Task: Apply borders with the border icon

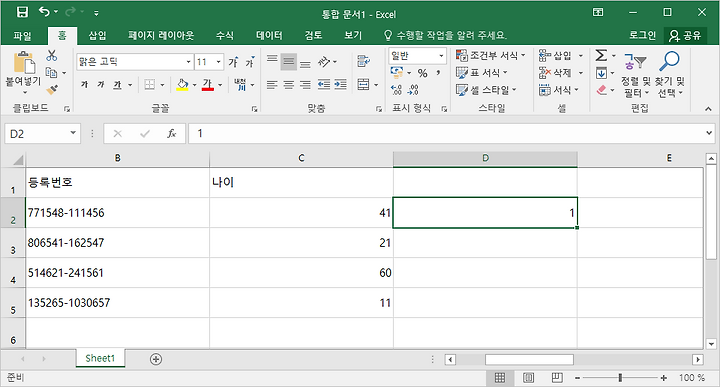Action: [149, 84]
